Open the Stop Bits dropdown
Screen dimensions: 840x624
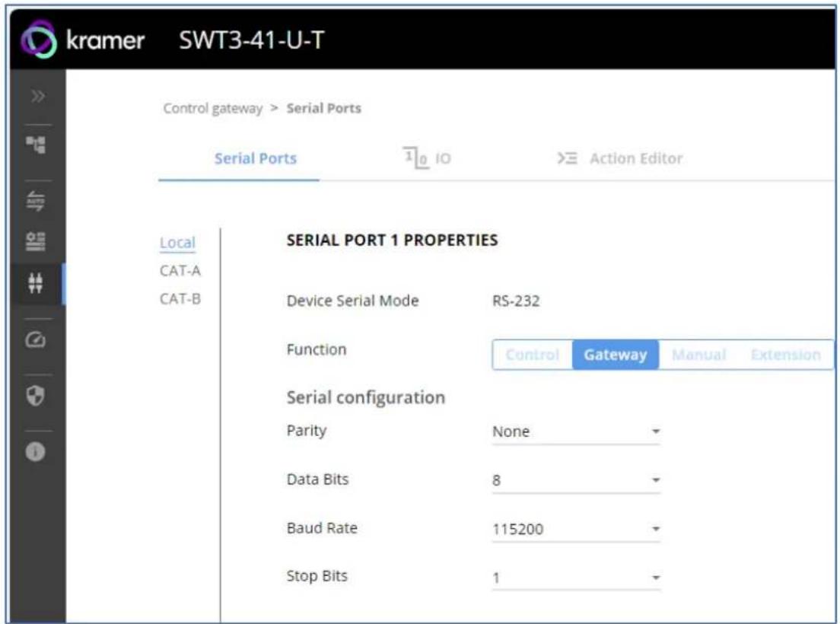click(x=576, y=578)
